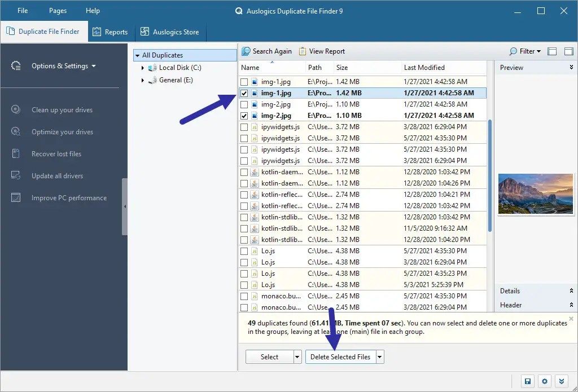Uncheck the selected img-1.jpg duplicate

coord(245,93)
